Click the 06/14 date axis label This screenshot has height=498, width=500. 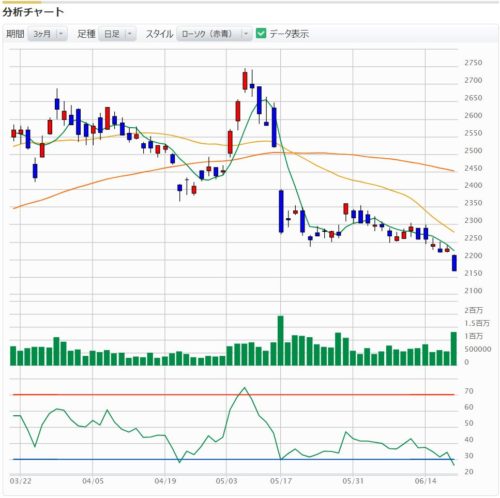coord(425,481)
